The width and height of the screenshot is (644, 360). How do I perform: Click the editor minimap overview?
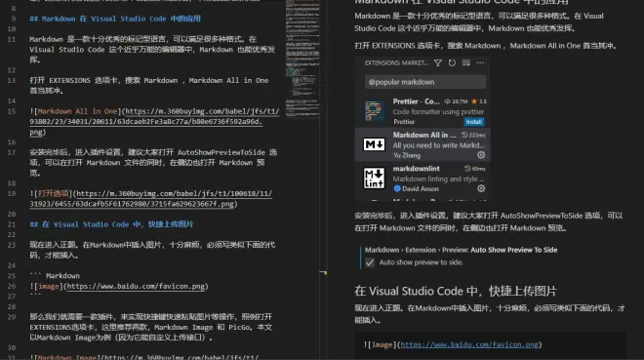[302, 60]
